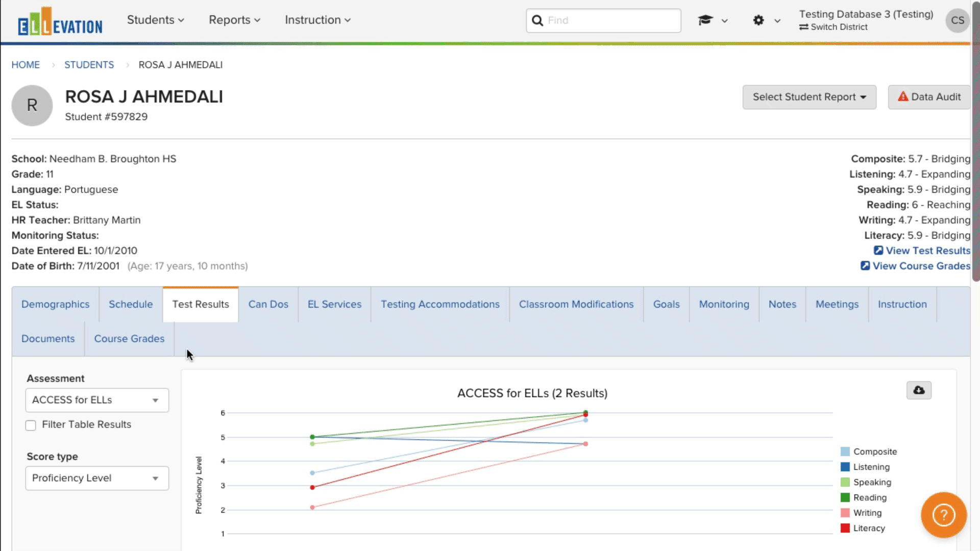Viewport: 980px width, 551px height.
Task: Click the student name ROSA J AHMEDALI heading
Action: [x=144, y=96]
